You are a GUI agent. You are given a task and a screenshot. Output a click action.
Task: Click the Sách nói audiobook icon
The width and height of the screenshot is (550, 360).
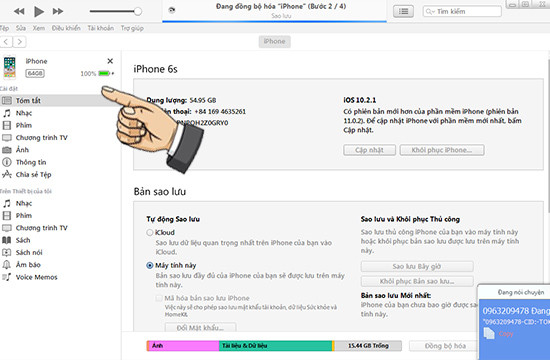[7, 252]
